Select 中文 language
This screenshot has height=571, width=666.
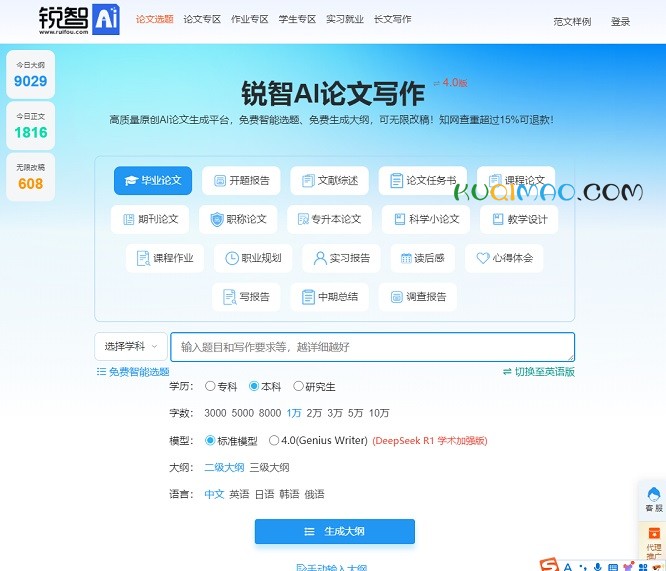point(214,494)
